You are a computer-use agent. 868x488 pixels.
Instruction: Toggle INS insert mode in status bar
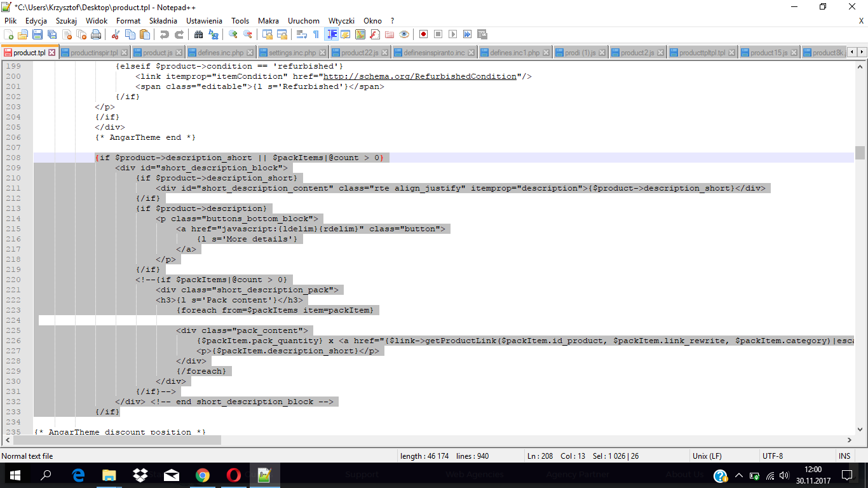pos(844,456)
